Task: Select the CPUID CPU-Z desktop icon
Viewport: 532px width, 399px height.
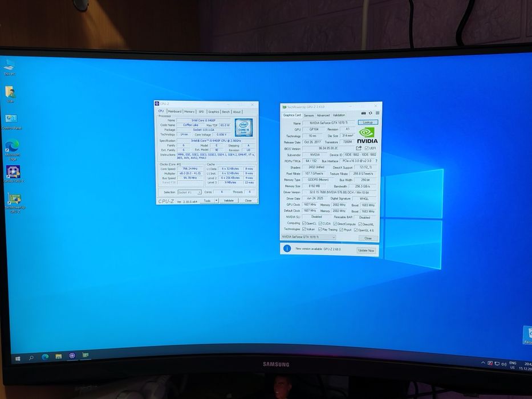Action: point(13,174)
